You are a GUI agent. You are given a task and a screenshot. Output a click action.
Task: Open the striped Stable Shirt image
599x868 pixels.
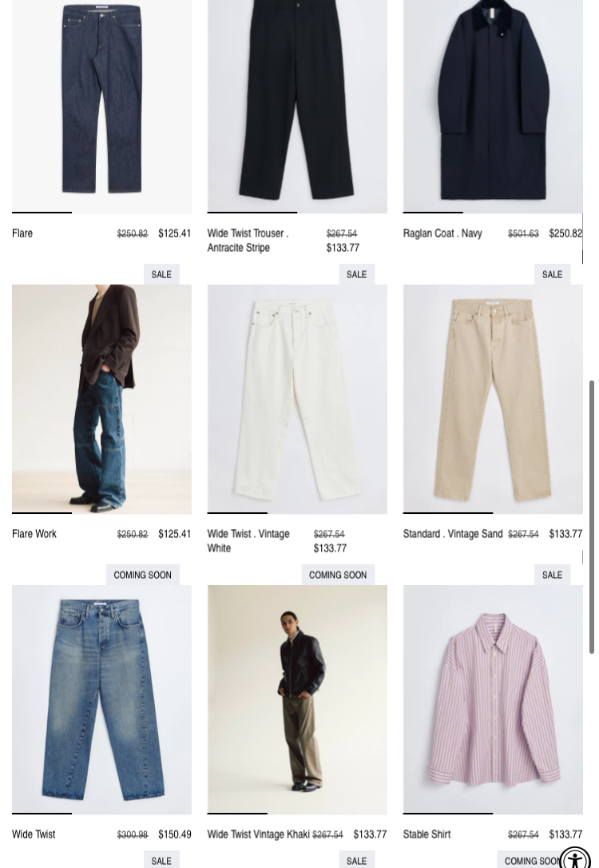point(493,699)
